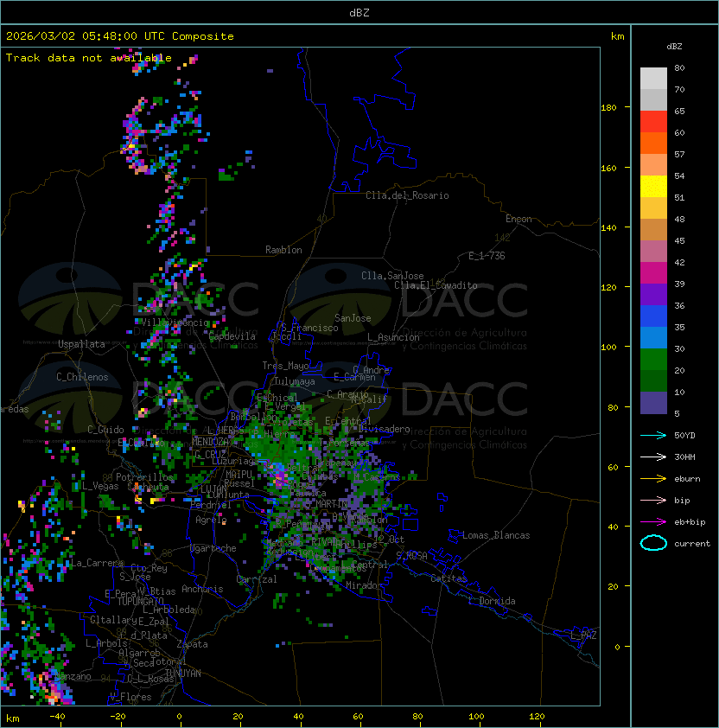719x728 pixels.
Task: Select the purple 36-39 dBZ swatch
Action: pos(653,295)
